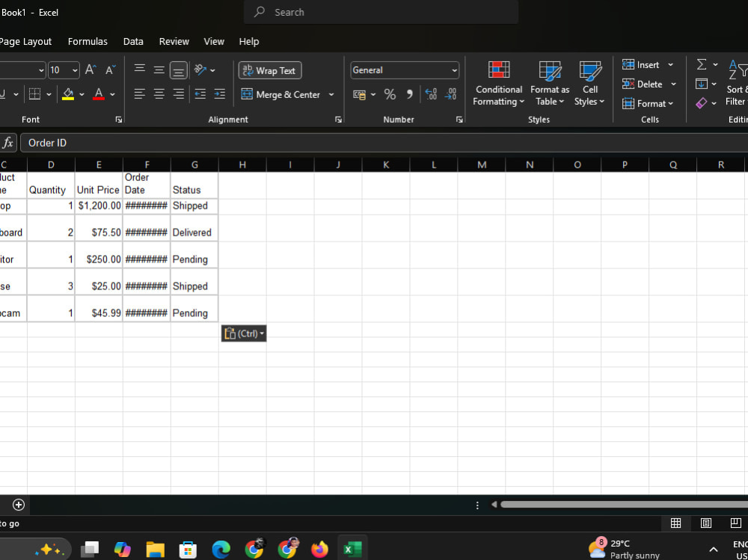The width and height of the screenshot is (748, 560).
Task: Open Conditional Formatting menu
Action: click(x=498, y=84)
